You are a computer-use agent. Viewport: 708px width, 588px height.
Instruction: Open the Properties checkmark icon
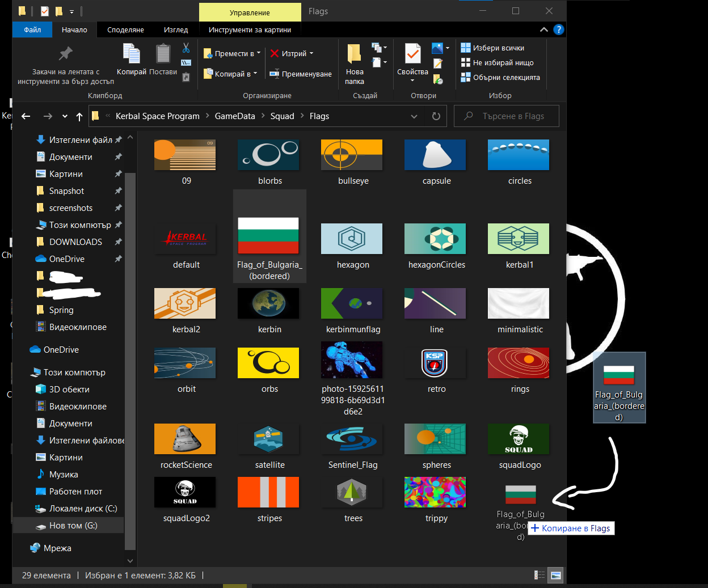(412, 54)
